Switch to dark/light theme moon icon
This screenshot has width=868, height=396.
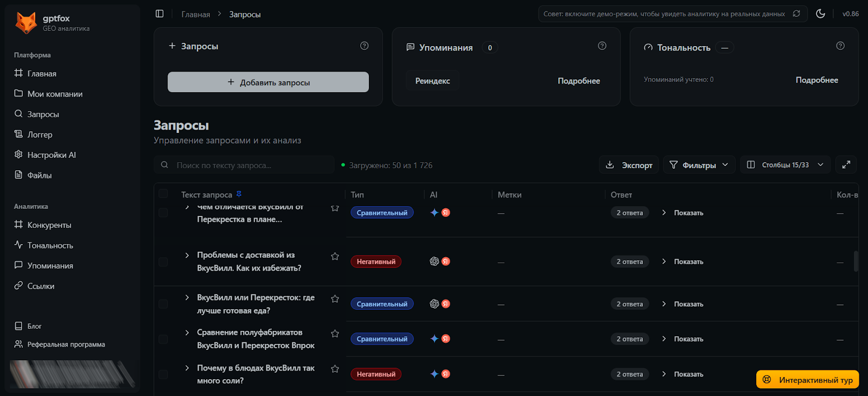(x=820, y=14)
